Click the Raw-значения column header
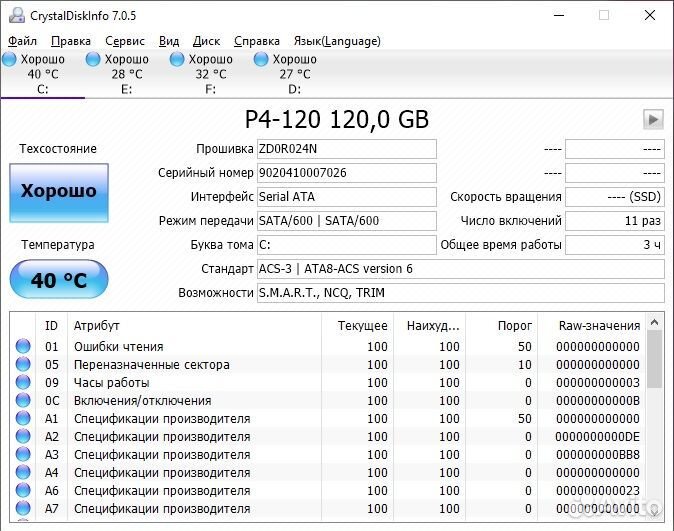Viewport: 674px width, 531px height. 591,326
